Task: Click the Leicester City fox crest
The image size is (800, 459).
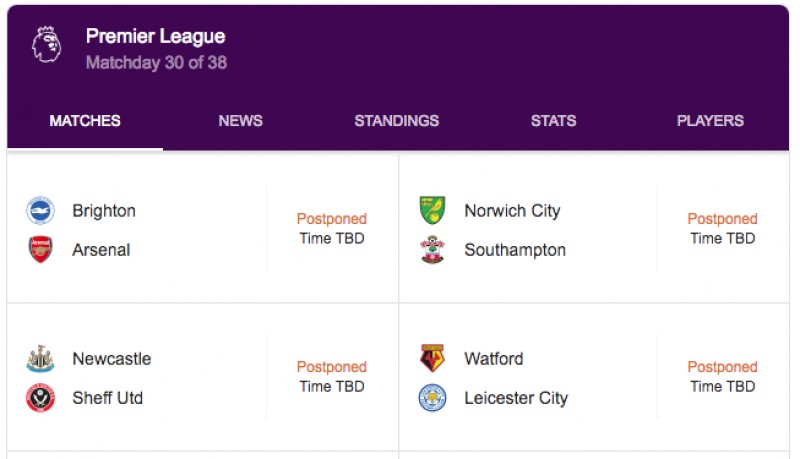Action: coord(432,398)
